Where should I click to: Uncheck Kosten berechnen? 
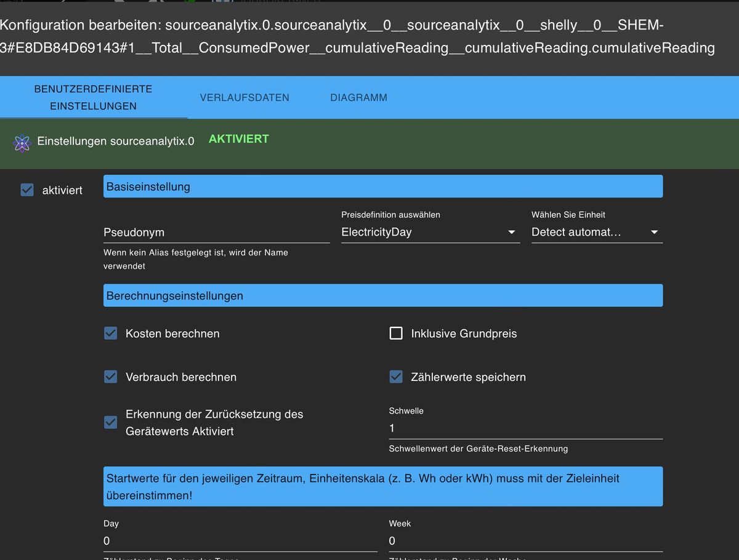click(111, 334)
